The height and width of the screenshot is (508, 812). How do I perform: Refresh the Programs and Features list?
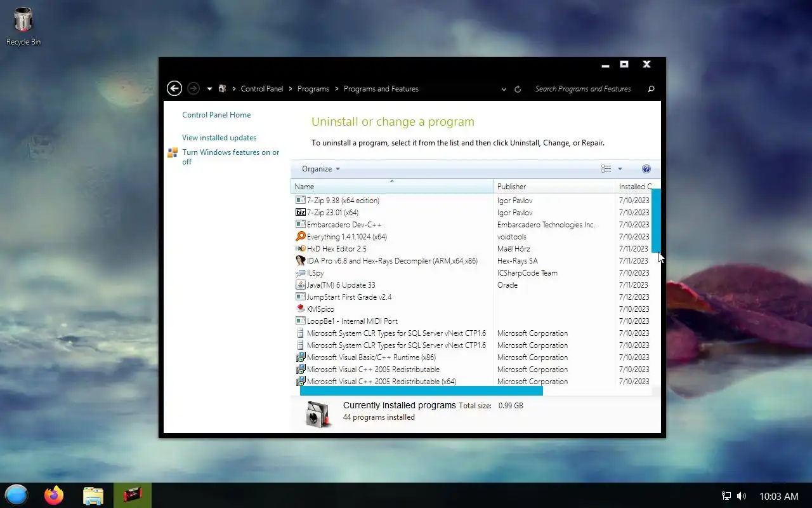click(x=518, y=89)
